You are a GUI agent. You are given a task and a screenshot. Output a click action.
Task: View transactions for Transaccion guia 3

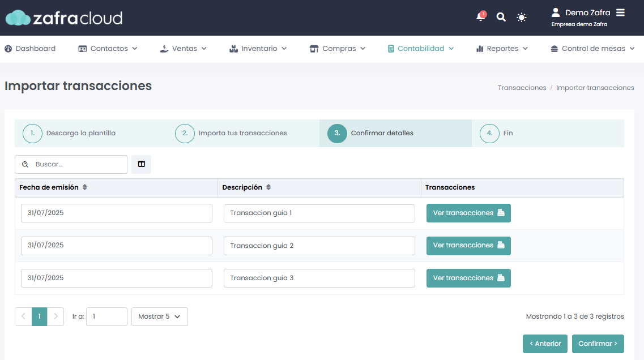[x=468, y=278]
